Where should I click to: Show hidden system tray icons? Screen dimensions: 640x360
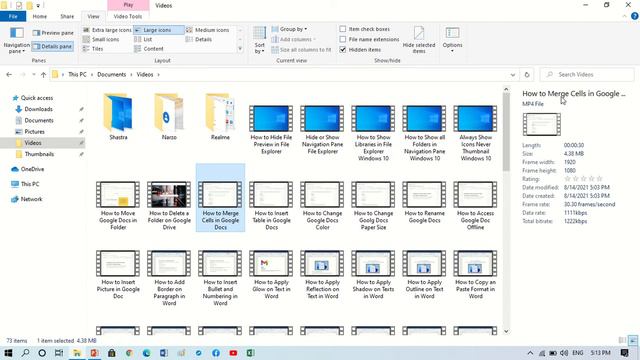[x=530, y=353]
